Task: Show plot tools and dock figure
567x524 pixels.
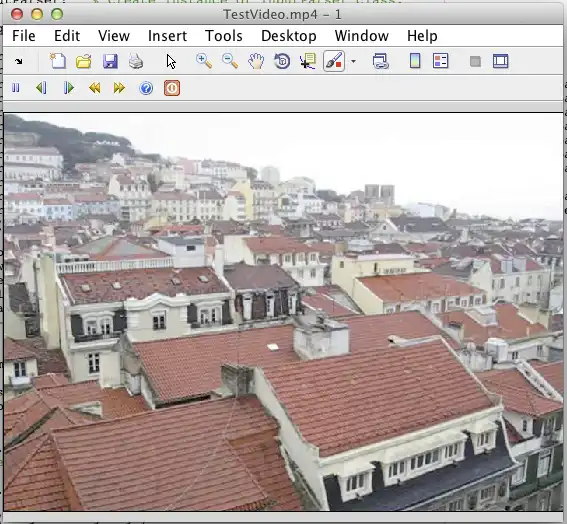Action: (x=500, y=61)
